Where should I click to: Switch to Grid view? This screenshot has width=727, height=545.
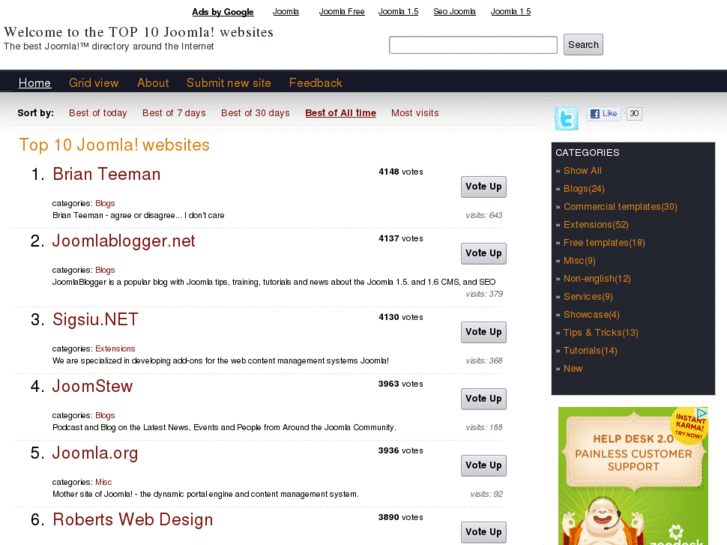[x=94, y=83]
